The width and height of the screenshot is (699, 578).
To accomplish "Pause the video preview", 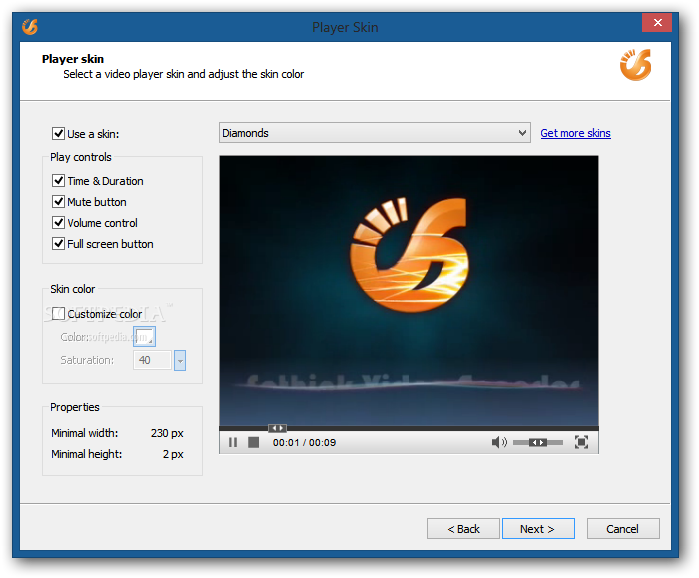I will [233, 442].
